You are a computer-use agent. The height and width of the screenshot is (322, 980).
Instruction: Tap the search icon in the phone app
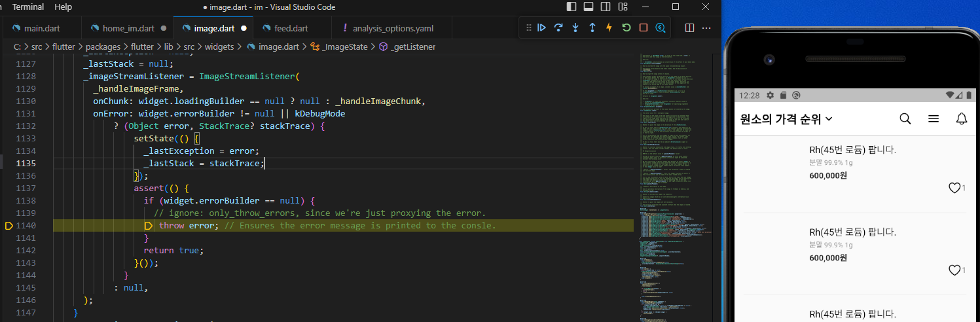(x=905, y=118)
